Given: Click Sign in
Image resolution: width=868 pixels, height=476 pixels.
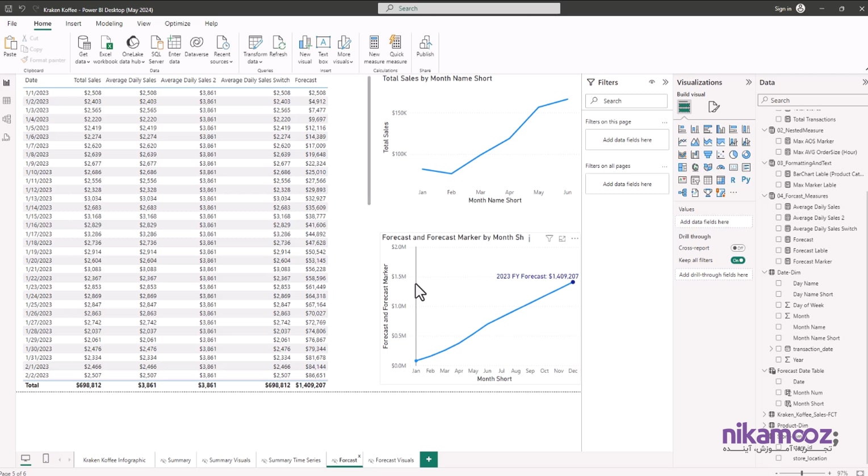Looking at the screenshot, I should pos(783,9).
